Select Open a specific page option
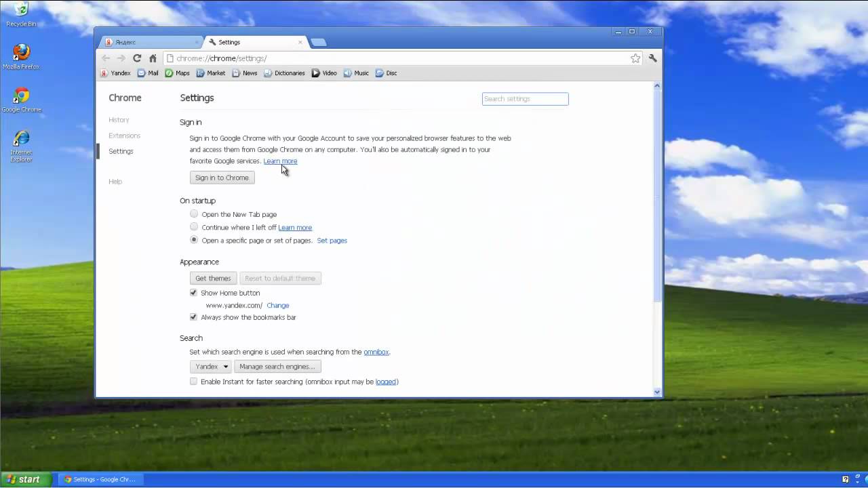Image resolution: width=868 pixels, height=488 pixels. click(194, 240)
